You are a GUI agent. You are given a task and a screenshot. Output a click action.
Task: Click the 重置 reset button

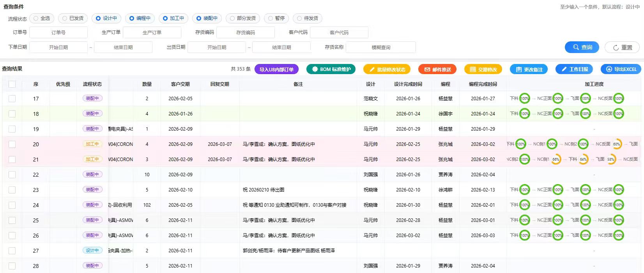point(622,47)
